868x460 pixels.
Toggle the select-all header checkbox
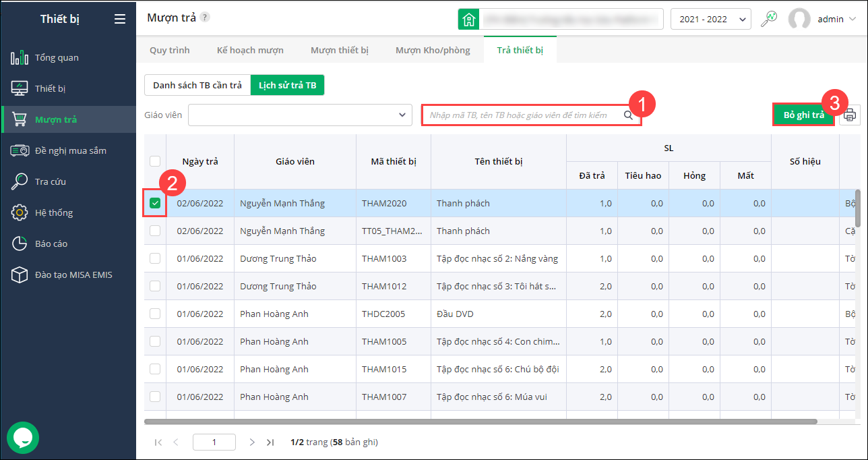(x=155, y=161)
